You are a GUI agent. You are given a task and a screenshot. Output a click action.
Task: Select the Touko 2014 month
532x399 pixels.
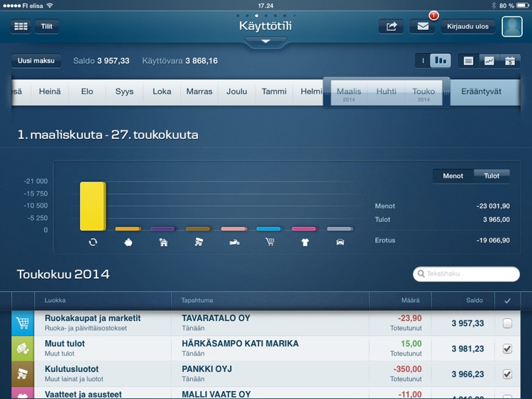[423, 94]
